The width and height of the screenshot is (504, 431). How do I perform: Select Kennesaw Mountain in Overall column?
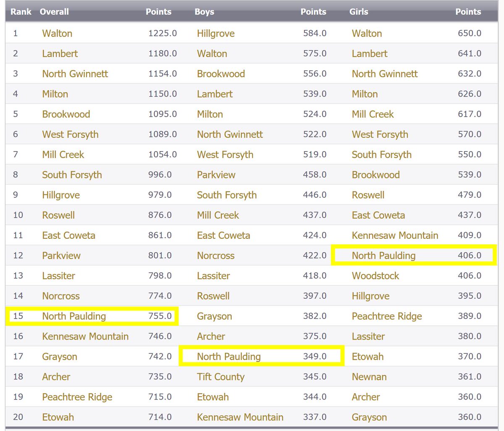point(85,336)
